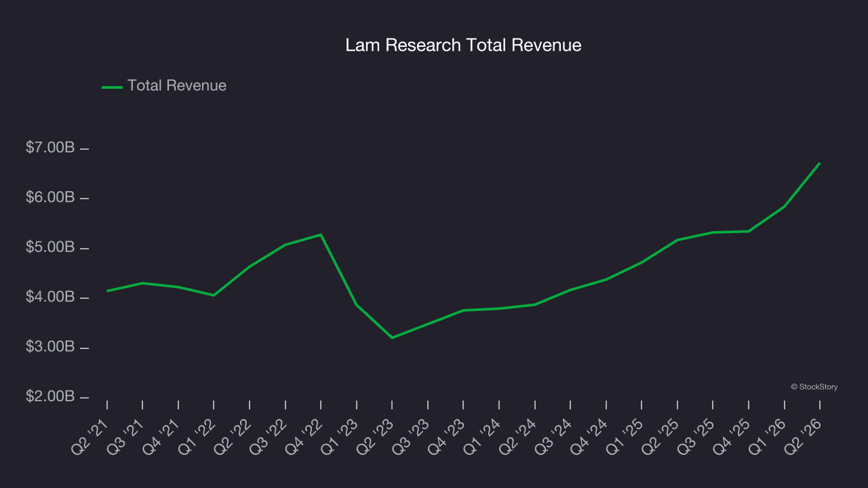868x488 pixels.
Task: Click the Q4 '21 x-axis label
Action: pos(162,436)
